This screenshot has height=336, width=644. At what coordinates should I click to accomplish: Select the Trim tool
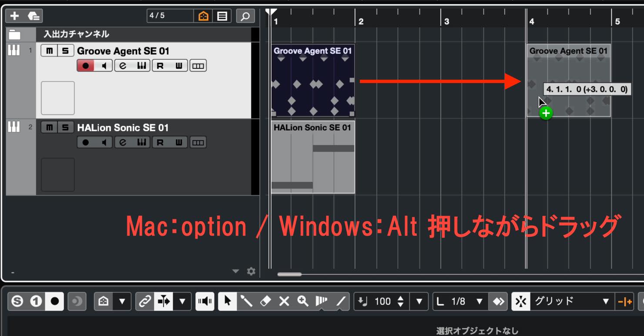click(322, 301)
